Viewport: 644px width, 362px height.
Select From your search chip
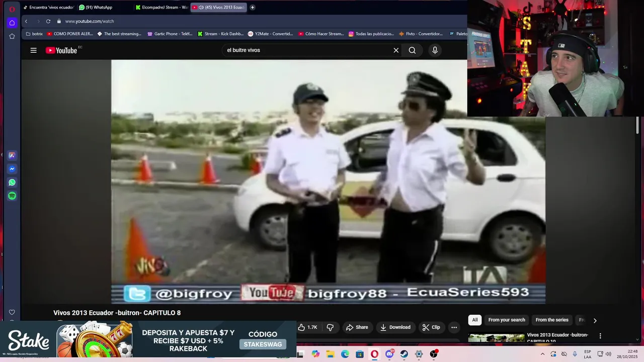[x=507, y=320]
